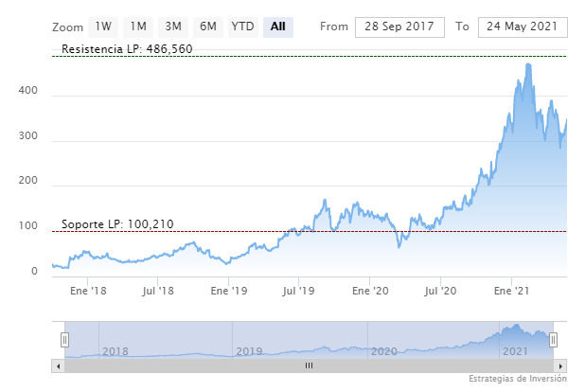This screenshot has height=392, width=585.
Task: Click 2020 in the navigator timeline
Action: 383,351
